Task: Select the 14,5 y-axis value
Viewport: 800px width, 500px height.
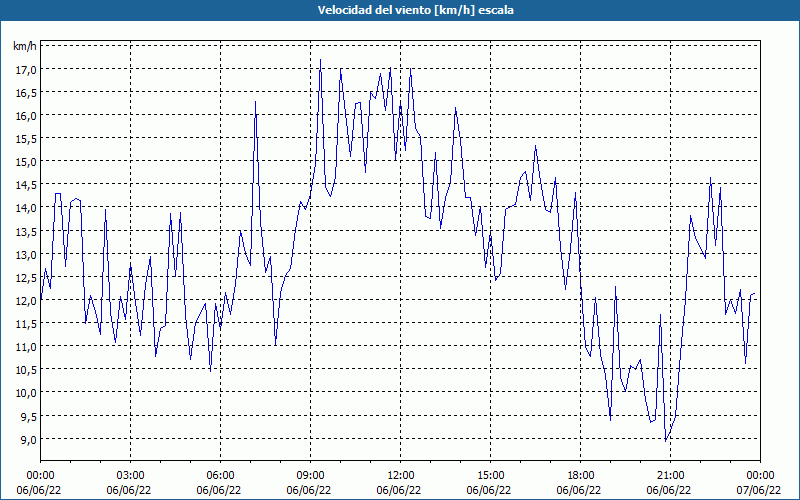Action: 27,185
